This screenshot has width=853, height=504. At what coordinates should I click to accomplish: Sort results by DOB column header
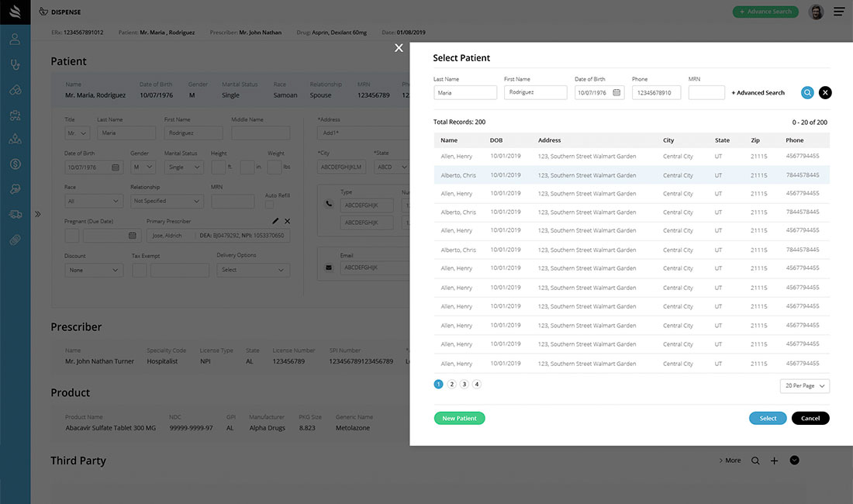[x=496, y=140]
